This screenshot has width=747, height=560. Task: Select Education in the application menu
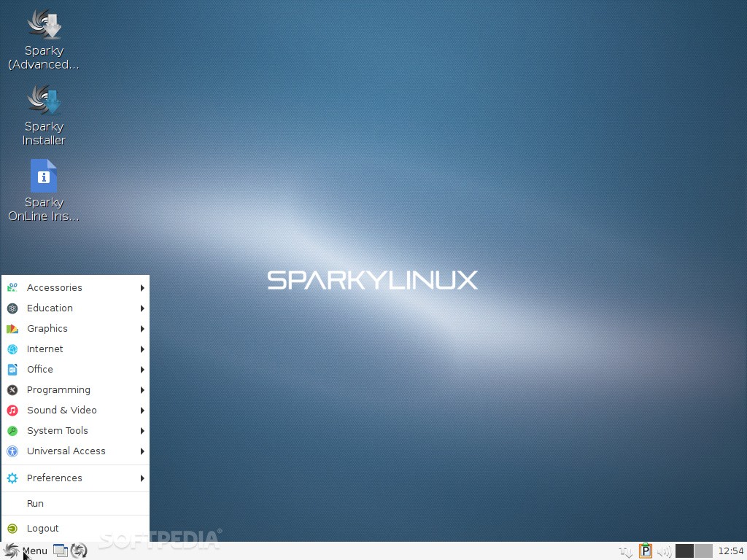[x=50, y=308]
